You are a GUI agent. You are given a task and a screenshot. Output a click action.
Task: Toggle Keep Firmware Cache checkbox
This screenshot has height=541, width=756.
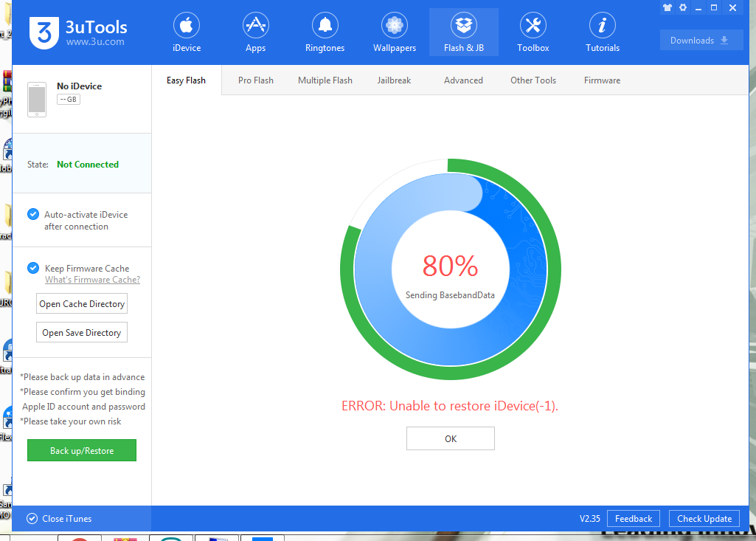click(33, 268)
